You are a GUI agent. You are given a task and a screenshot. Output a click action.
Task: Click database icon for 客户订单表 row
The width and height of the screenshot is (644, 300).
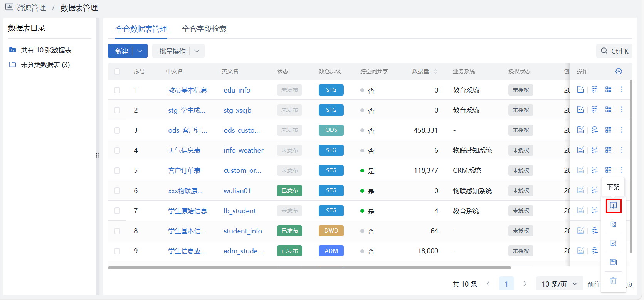595,170
